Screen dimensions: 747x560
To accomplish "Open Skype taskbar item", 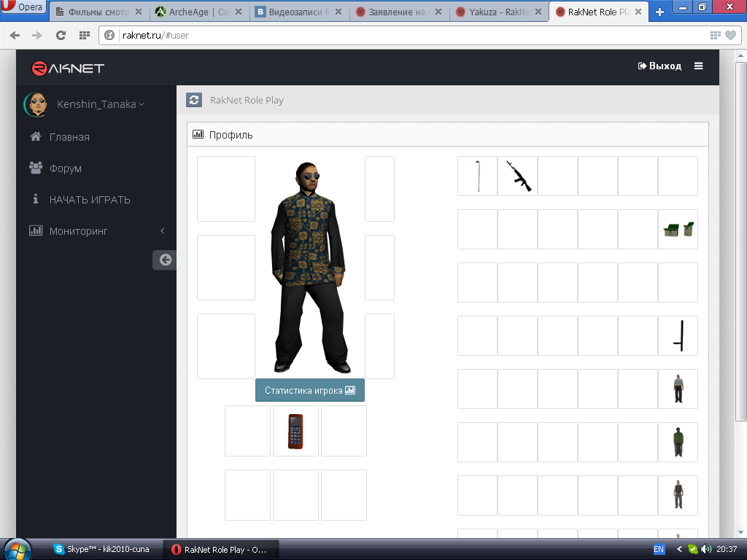I will [102, 550].
